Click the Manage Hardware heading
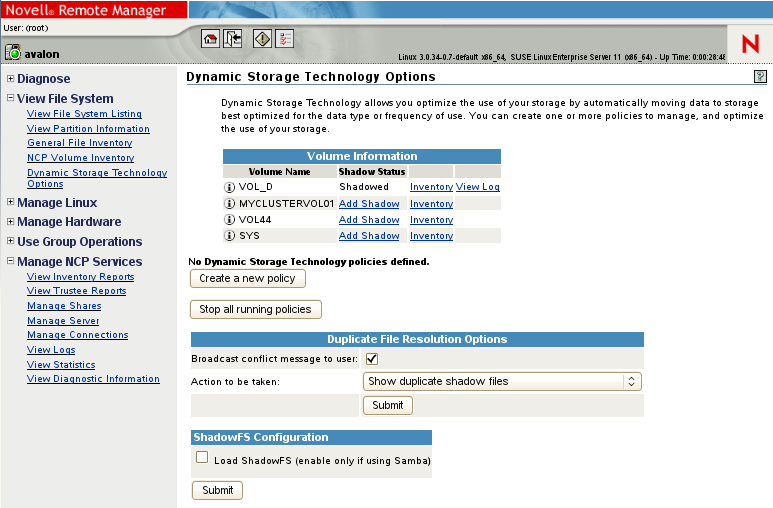 pyautogui.click(x=69, y=222)
